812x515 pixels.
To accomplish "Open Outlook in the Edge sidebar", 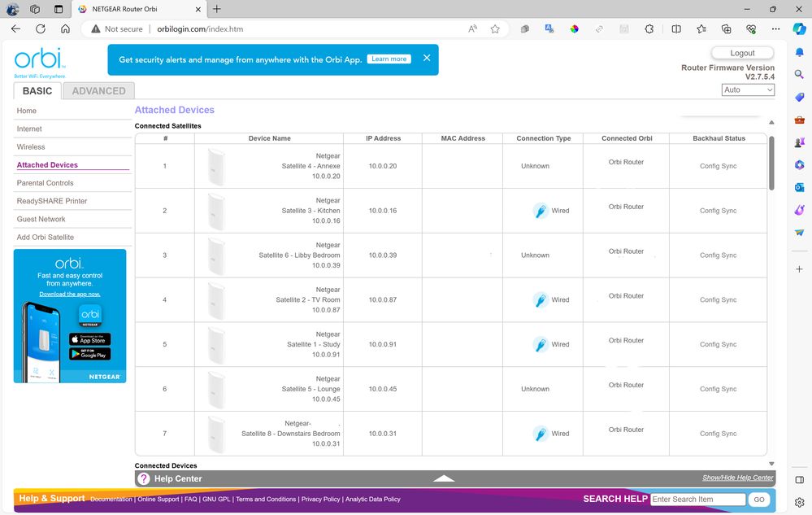I will pos(799,187).
